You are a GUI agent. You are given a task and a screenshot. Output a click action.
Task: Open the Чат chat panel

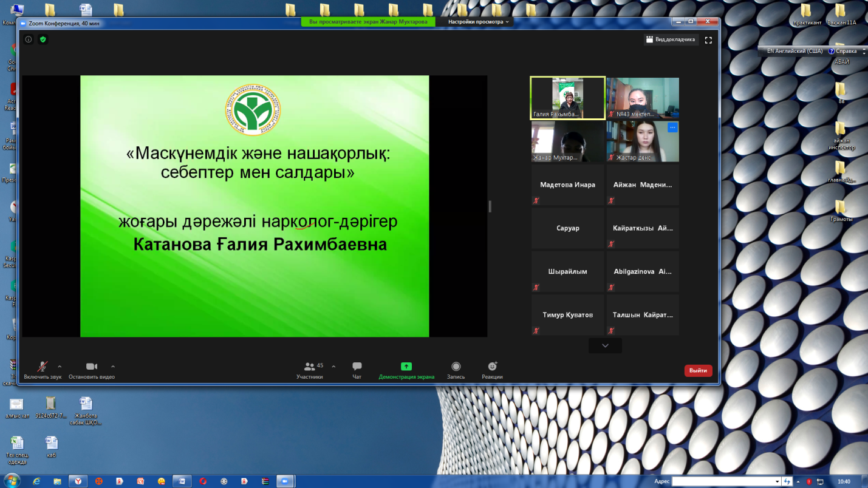click(357, 370)
